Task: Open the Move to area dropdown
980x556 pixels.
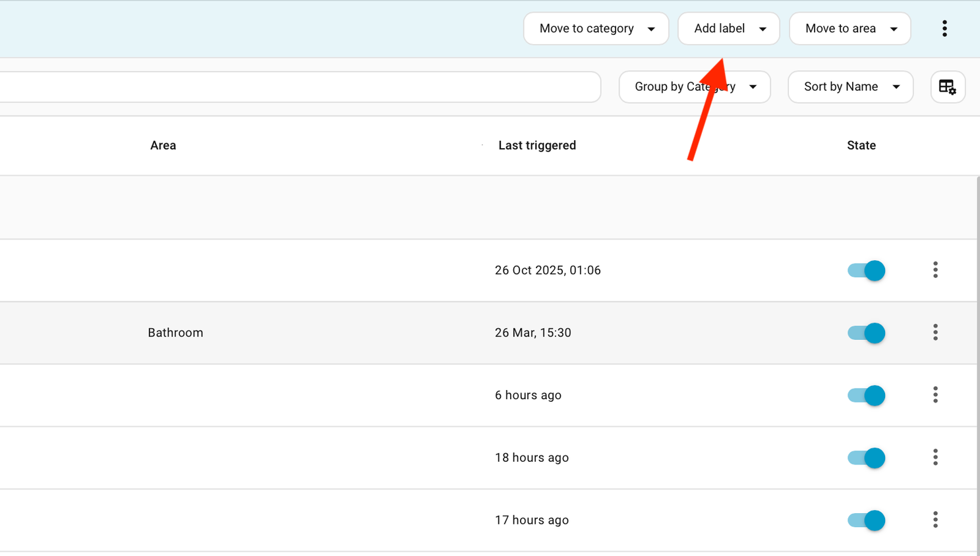Action: [850, 28]
